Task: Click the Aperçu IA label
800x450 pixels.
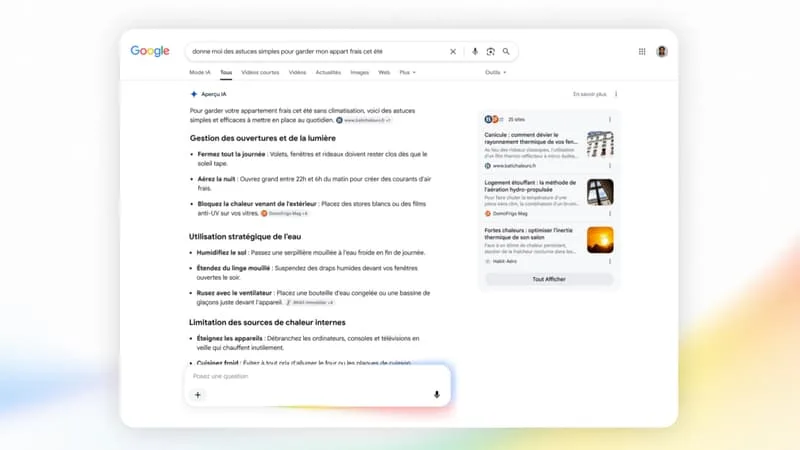Action: [x=214, y=94]
